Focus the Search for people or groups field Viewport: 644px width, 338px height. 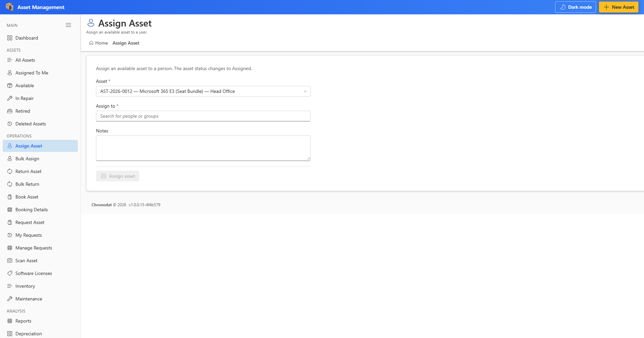click(203, 116)
